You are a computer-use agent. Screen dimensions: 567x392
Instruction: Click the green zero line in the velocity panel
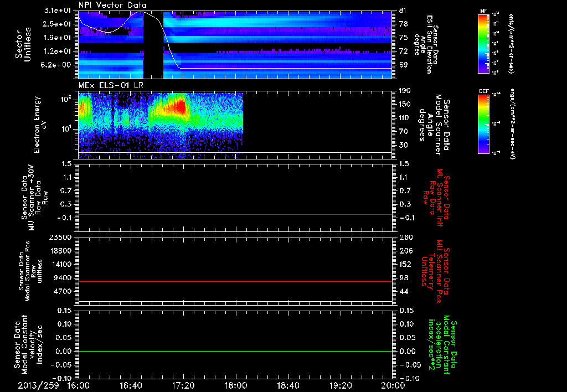235,351
